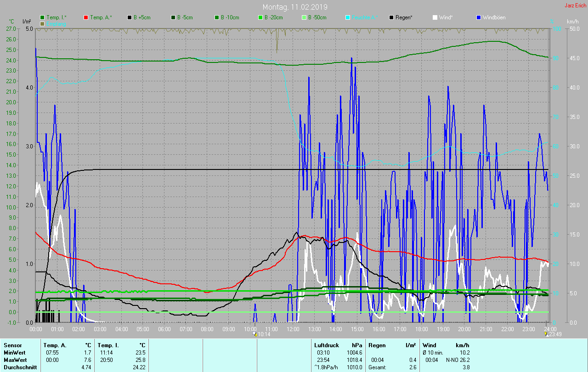The image size is (588, 372).
Task: Click the "12:00" label on the time axis
Action: click(293, 329)
